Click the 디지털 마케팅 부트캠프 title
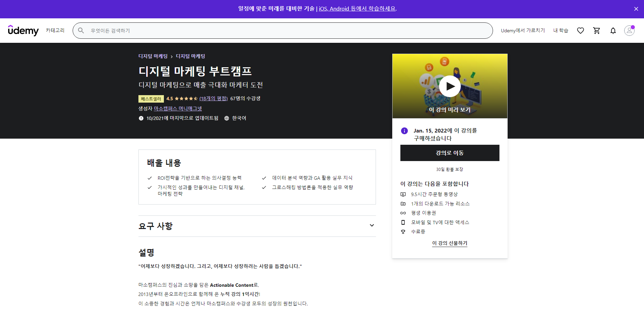 [x=195, y=71]
